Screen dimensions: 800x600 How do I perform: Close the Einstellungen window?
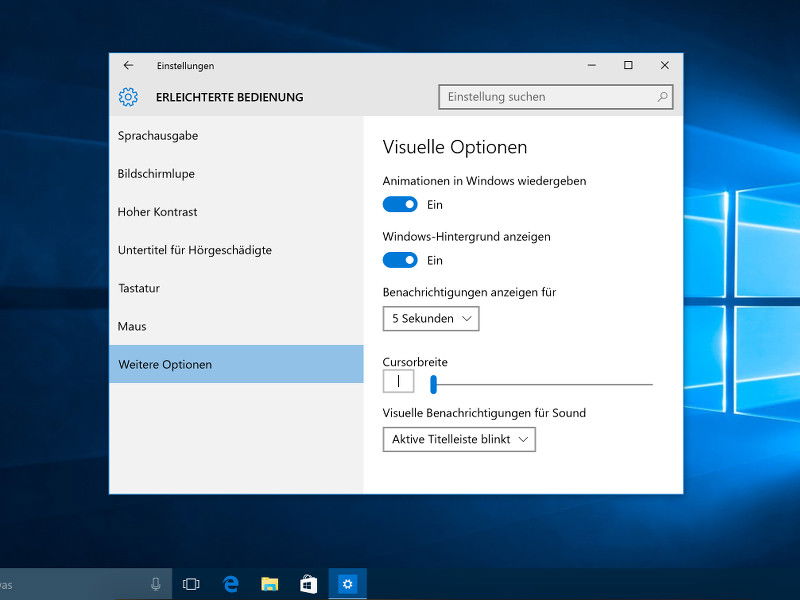[664, 65]
